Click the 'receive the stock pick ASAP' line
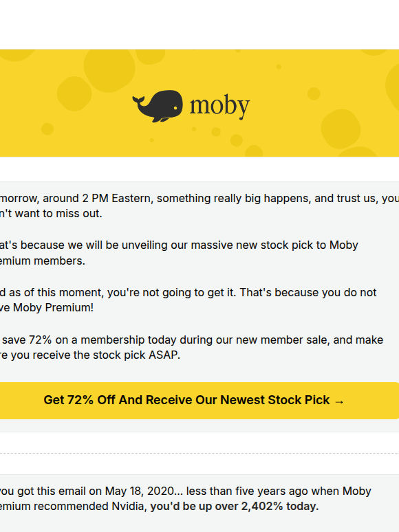The width and height of the screenshot is (399, 532). [x=90, y=355]
